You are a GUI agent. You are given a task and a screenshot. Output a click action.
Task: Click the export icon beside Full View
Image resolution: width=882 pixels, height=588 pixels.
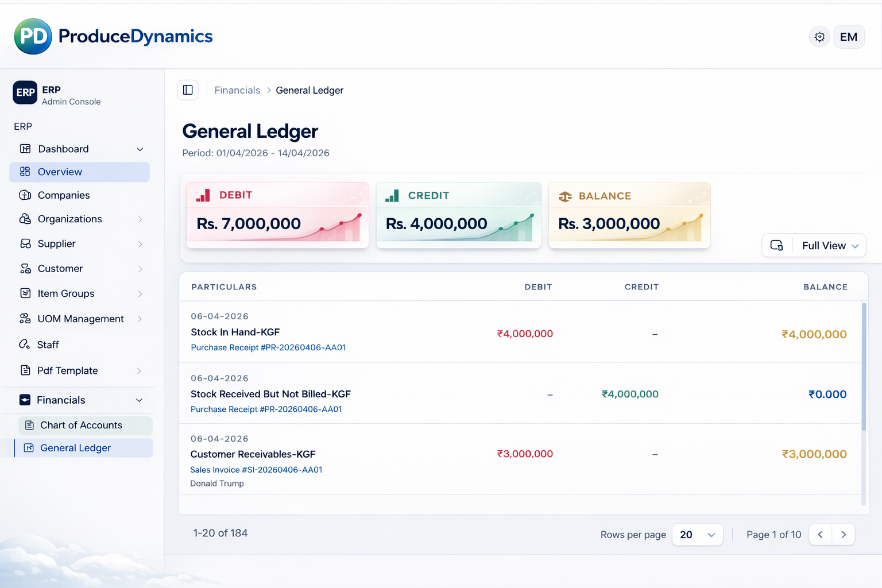pyautogui.click(x=776, y=245)
